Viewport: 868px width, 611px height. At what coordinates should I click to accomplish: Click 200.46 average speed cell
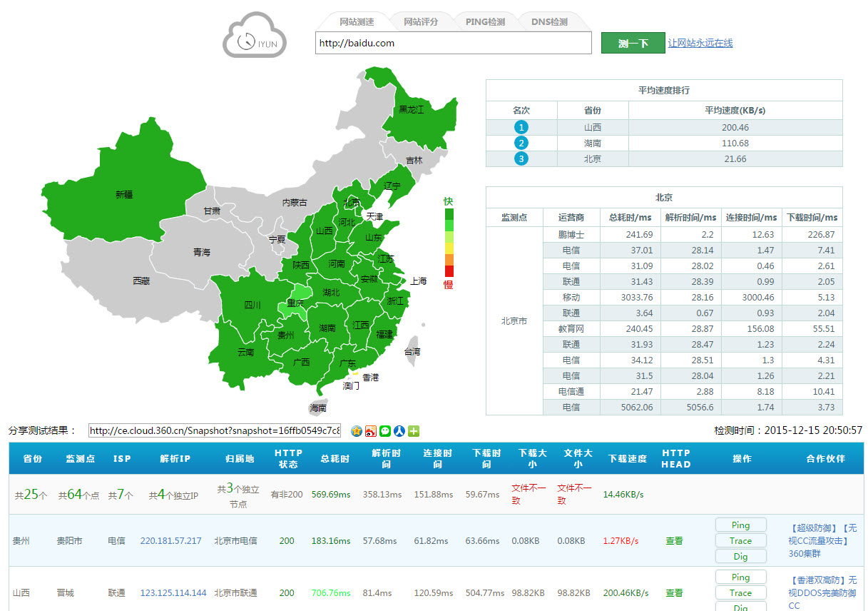point(735,128)
